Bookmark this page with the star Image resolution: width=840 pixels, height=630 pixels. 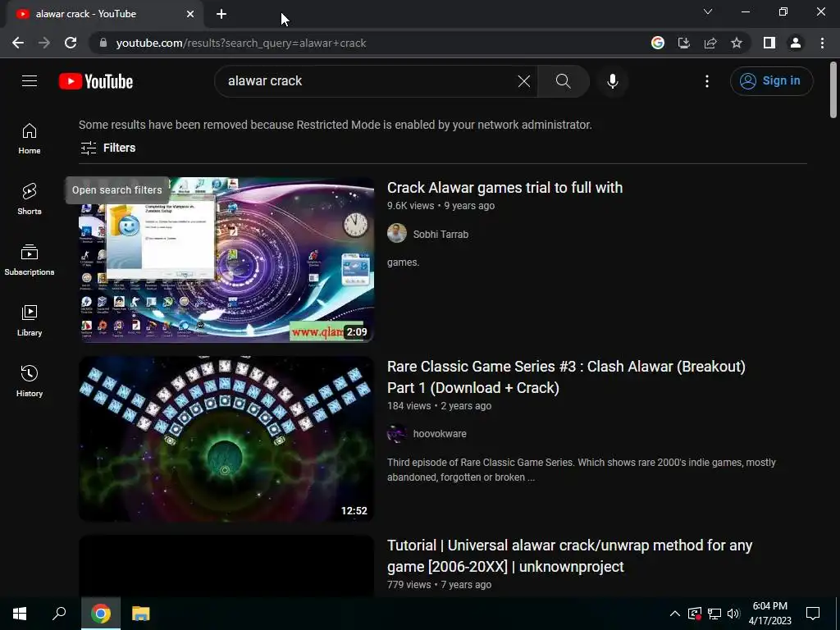tap(737, 43)
